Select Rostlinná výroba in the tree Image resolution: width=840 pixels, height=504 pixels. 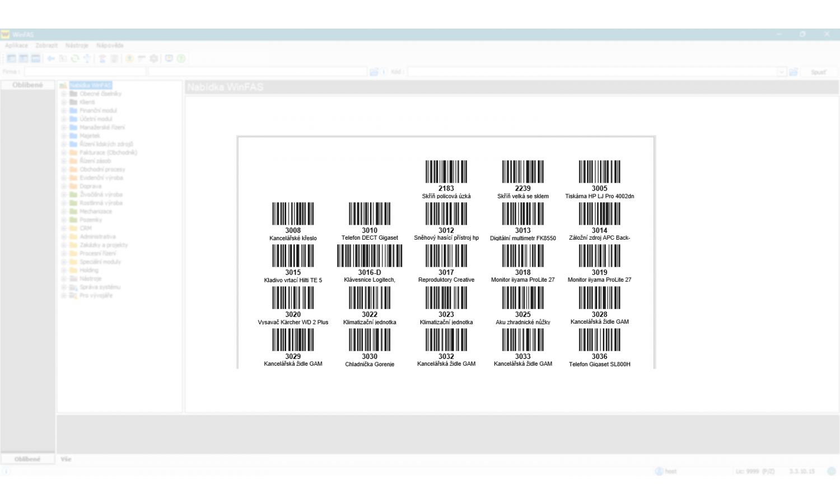coord(101,203)
